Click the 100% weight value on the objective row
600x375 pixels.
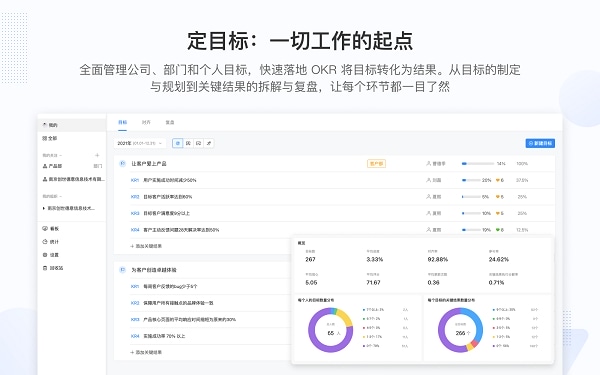click(522, 163)
